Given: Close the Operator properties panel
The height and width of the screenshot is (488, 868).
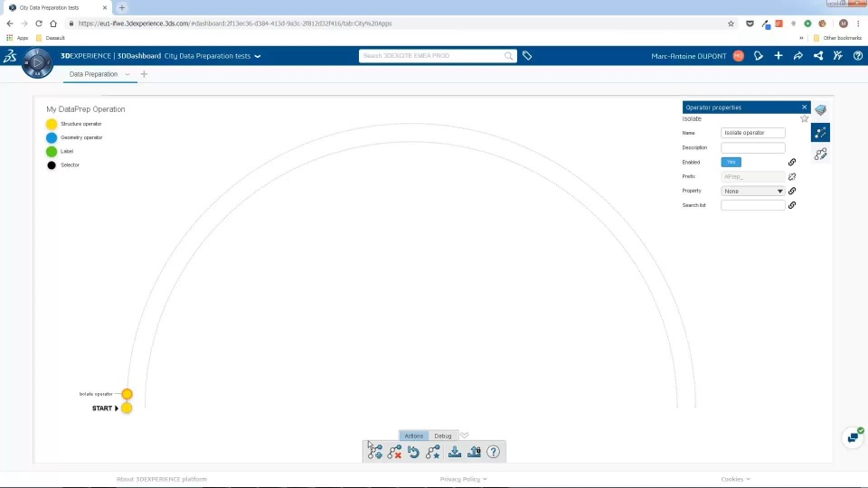Looking at the screenshot, I should tap(805, 108).
